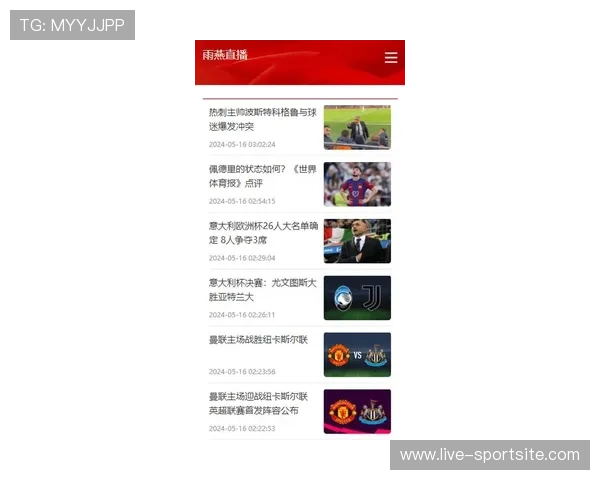Click timestamp 2024-05-16 03:02:24
Viewport: 600px width, 480px height.
(x=242, y=144)
